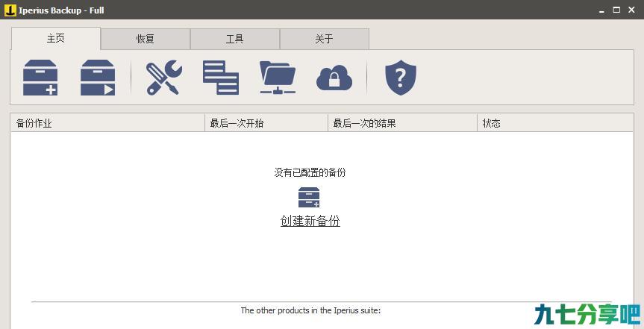The image size is (644, 329).
Task: Click the small backup box icon in the empty list
Action: pos(309,197)
